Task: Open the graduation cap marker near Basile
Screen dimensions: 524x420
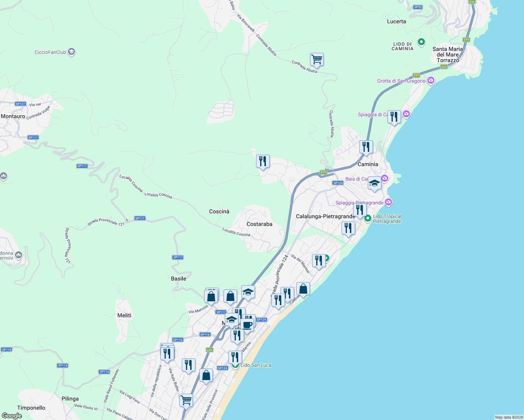Action: (248, 292)
